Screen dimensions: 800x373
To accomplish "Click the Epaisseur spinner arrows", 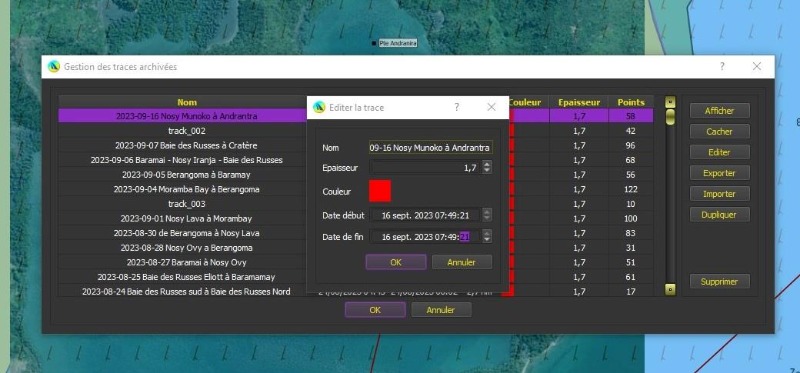I will pos(487,167).
